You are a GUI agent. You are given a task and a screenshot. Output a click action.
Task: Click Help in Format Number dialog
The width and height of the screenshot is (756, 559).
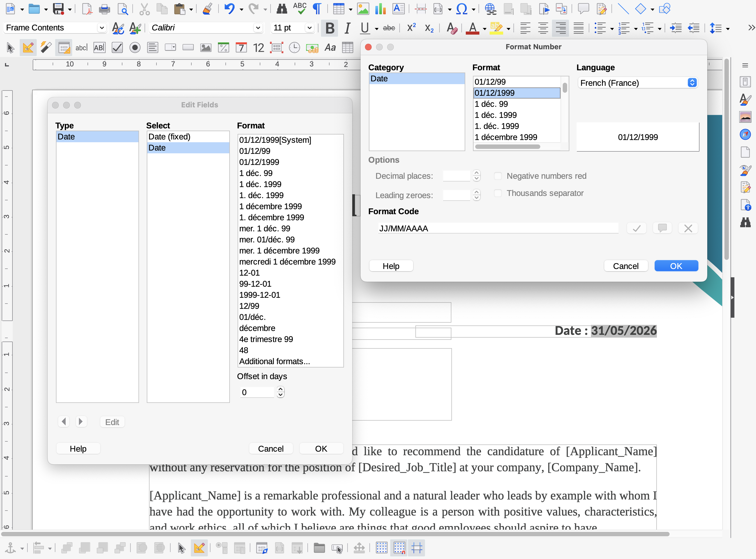click(391, 266)
